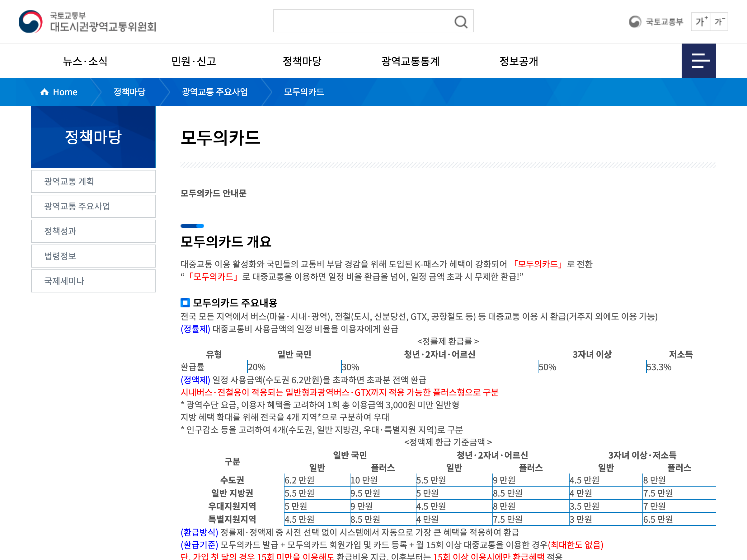747x560 pixels.
Task: Select 광역교통 주요사업 in the side menu
Action: 93,206
